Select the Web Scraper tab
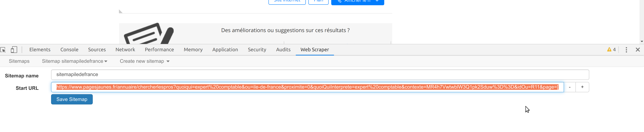Image resolution: width=644 pixels, height=132 pixels. [315, 50]
